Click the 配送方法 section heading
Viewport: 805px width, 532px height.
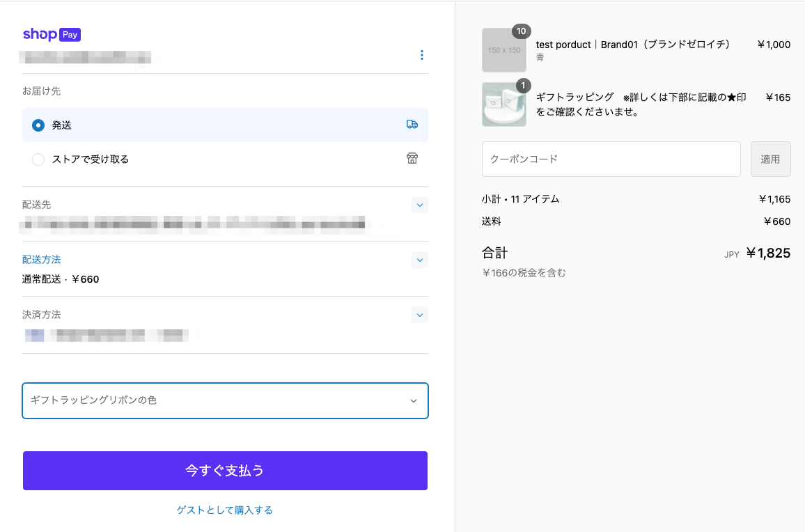(x=42, y=260)
